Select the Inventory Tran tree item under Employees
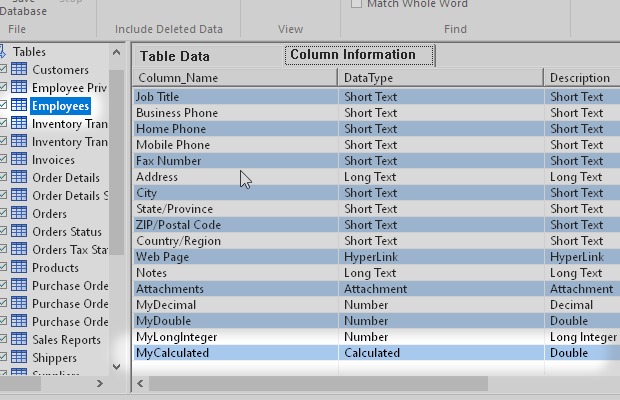The image size is (620, 400). 69,124
